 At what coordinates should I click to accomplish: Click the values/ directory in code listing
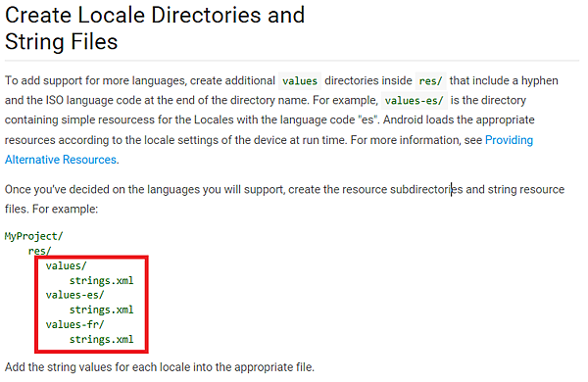(x=66, y=265)
